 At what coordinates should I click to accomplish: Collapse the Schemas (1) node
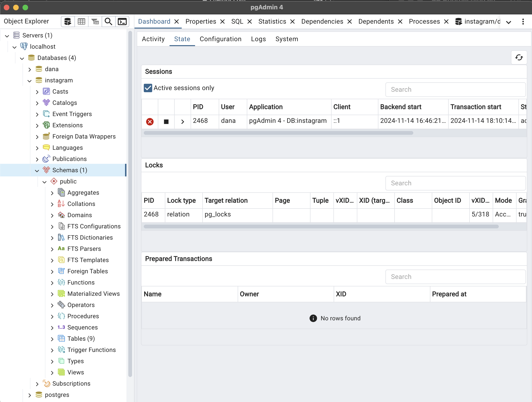[x=37, y=171]
